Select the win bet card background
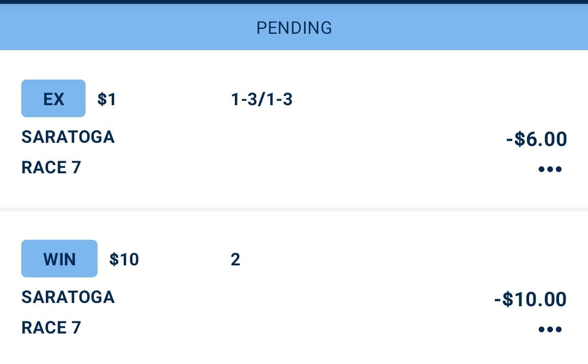Viewport: 588px width, 364px height. (294, 288)
